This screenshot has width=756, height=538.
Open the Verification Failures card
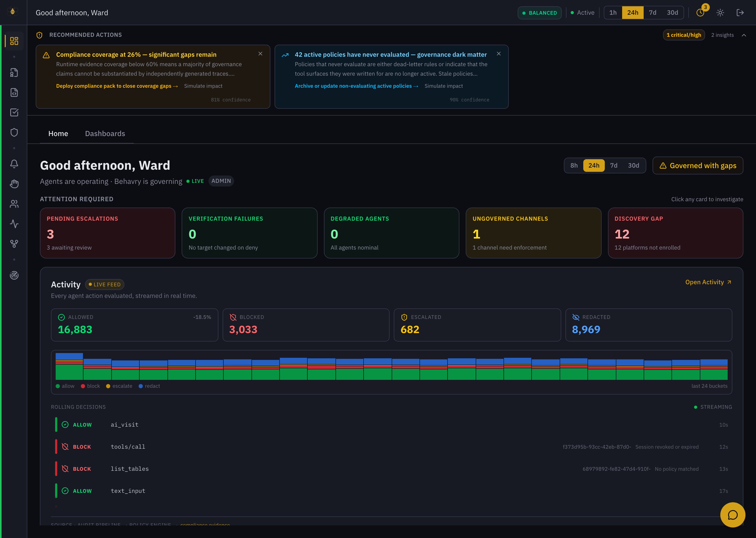tap(250, 233)
